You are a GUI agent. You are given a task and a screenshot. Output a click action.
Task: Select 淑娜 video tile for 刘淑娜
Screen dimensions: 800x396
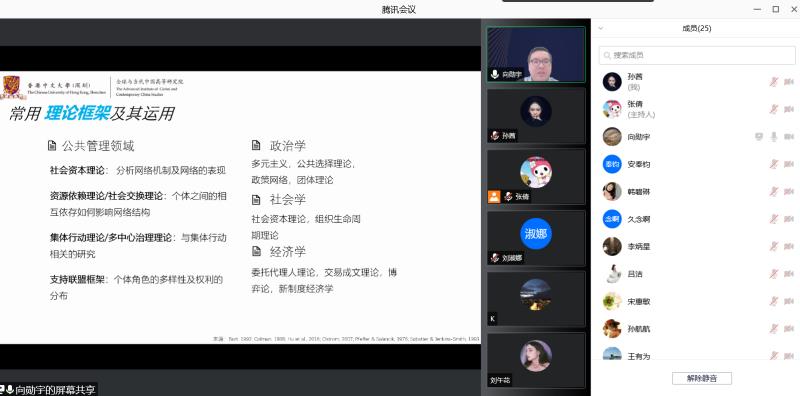point(536,239)
